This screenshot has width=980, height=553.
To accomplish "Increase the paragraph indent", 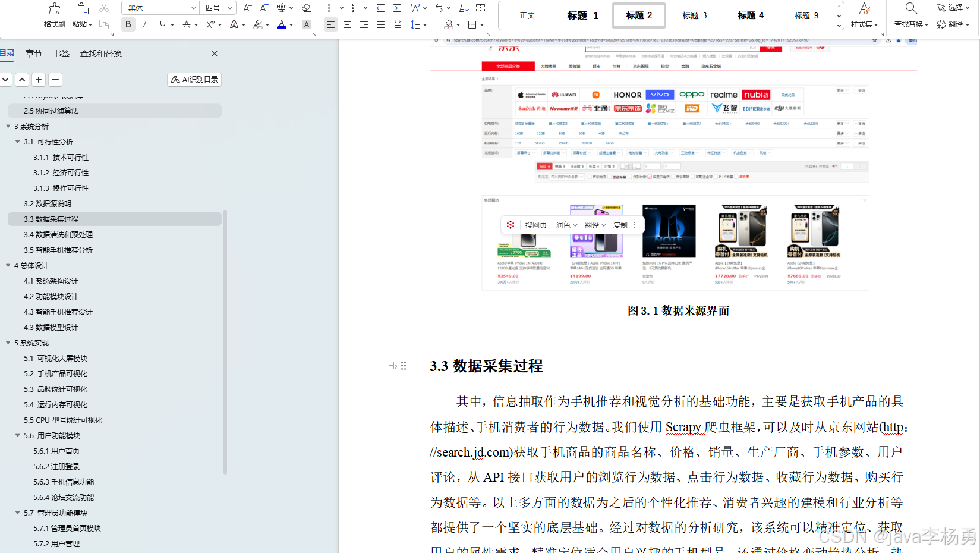I will 398,8.
